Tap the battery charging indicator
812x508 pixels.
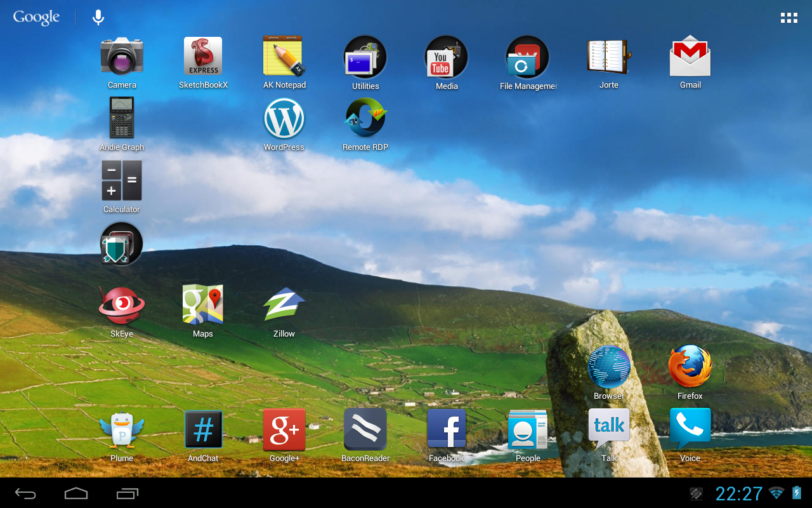tap(797, 493)
